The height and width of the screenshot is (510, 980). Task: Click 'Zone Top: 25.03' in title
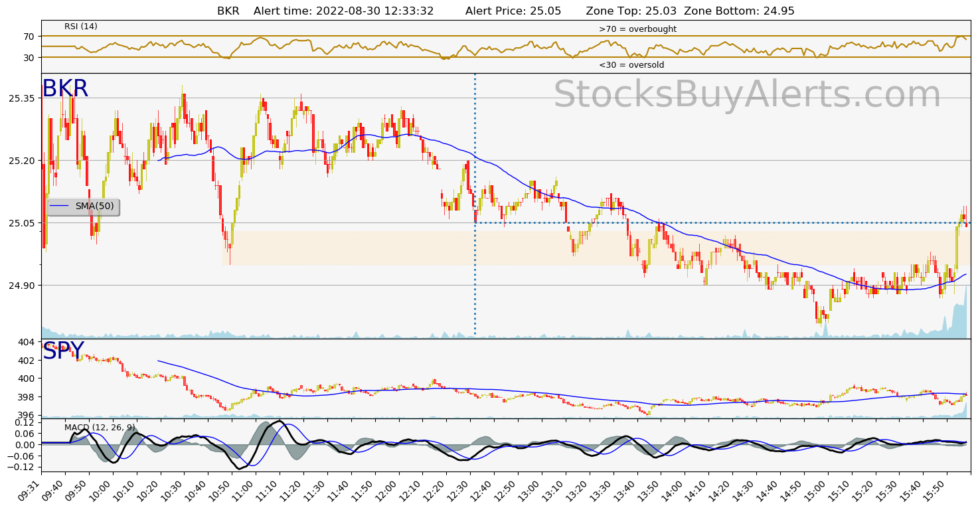click(631, 11)
